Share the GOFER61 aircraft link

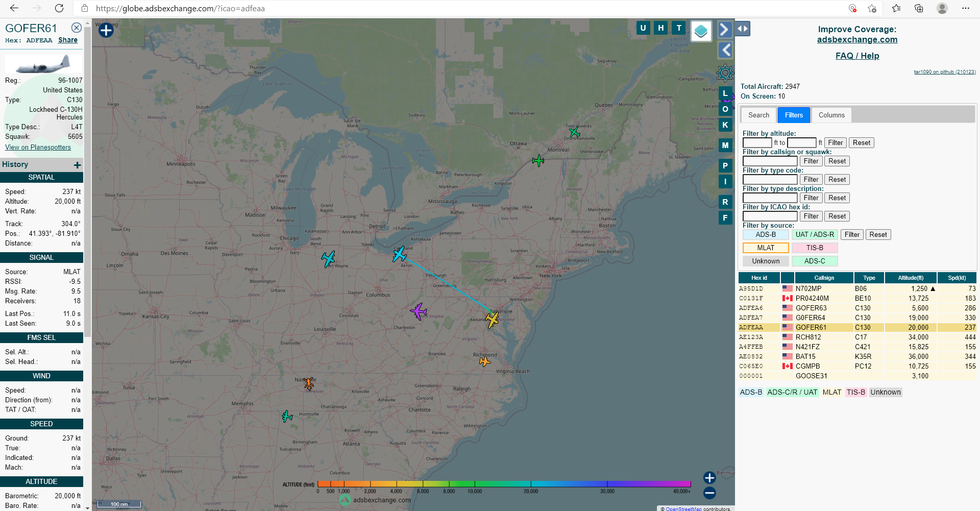tap(68, 40)
